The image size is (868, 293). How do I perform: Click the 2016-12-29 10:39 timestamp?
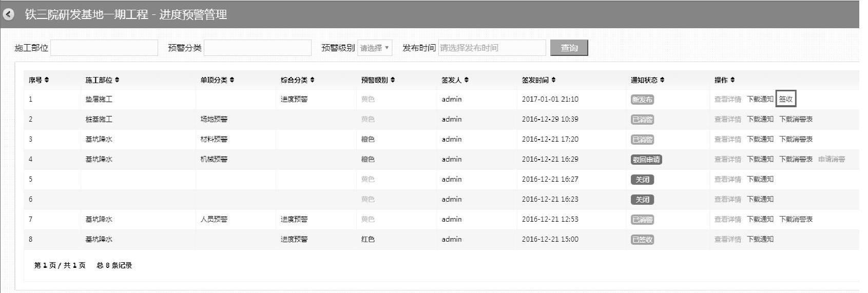pos(550,120)
